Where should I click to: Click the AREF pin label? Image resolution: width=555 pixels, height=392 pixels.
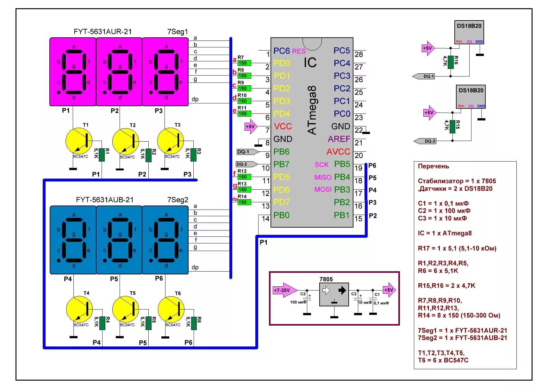[x=339, y=139]
